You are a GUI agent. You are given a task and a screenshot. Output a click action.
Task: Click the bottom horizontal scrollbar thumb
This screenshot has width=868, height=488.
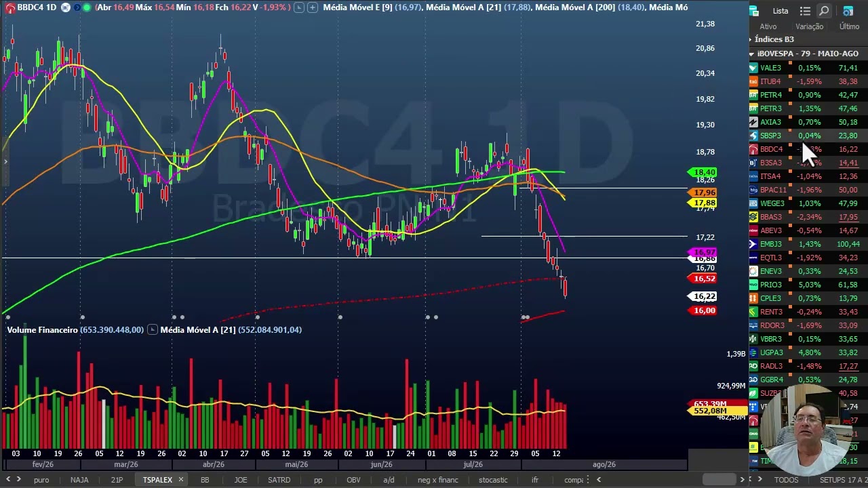tap(720, 480)
